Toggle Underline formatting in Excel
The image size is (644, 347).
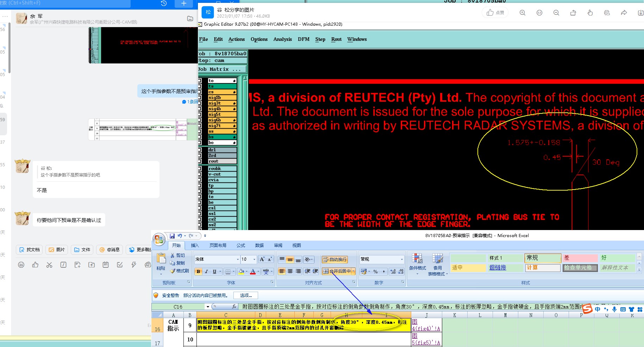pos(214,271)
